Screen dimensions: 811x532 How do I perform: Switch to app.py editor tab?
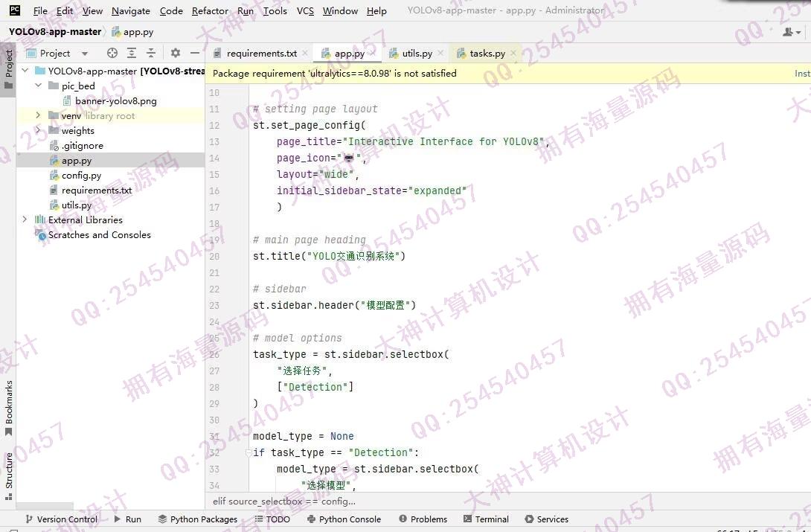click(349, 54)
